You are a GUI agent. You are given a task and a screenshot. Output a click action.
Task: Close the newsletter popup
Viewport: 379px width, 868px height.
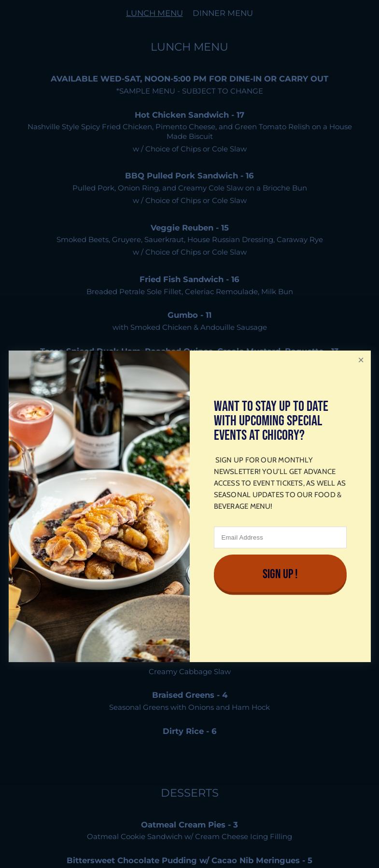(361, 360)
